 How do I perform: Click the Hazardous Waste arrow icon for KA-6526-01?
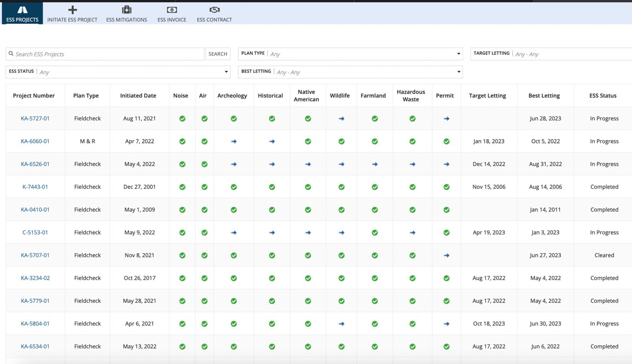[413, 164]
